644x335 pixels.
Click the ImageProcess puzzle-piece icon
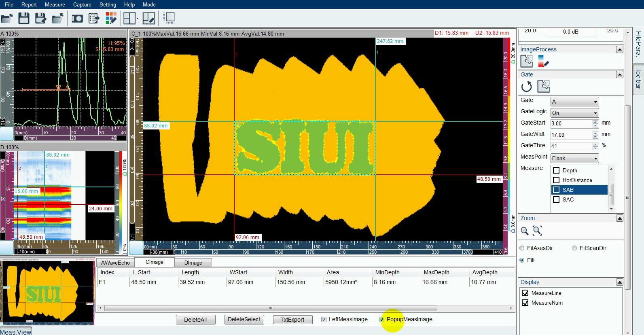[527, 61]
